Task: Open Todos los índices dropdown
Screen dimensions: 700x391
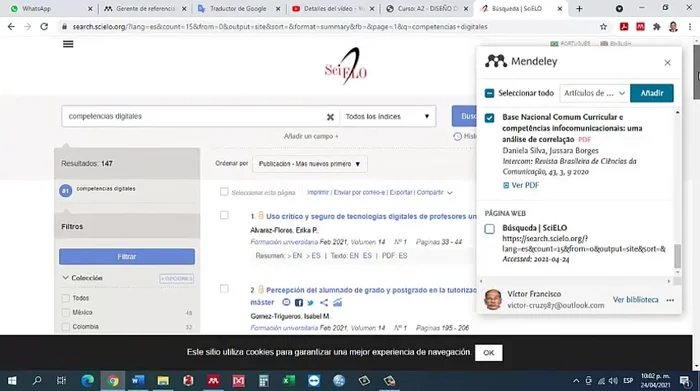Action: coord(387,116)
